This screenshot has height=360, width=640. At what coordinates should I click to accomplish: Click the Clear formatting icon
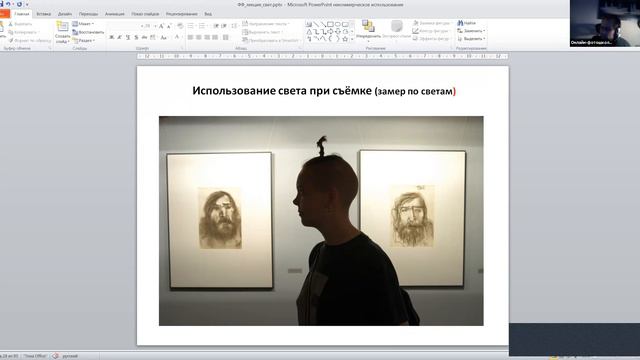coord(180,26)
